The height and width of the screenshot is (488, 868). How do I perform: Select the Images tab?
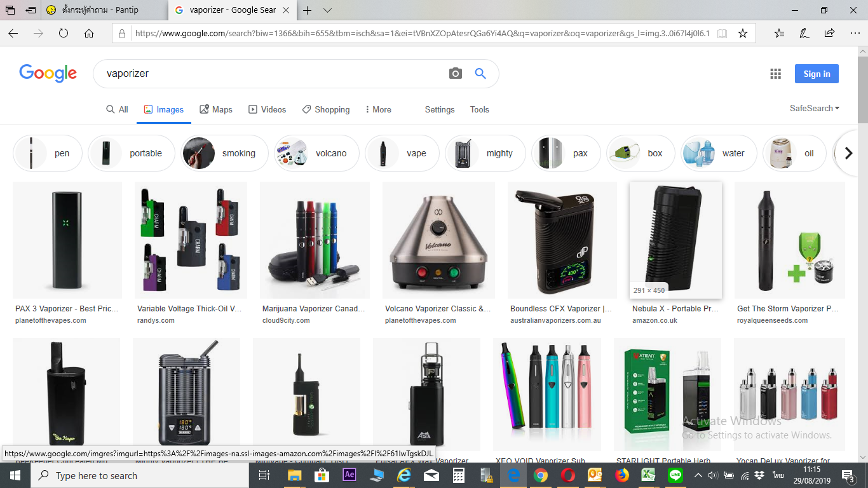(x=164, y=109)
